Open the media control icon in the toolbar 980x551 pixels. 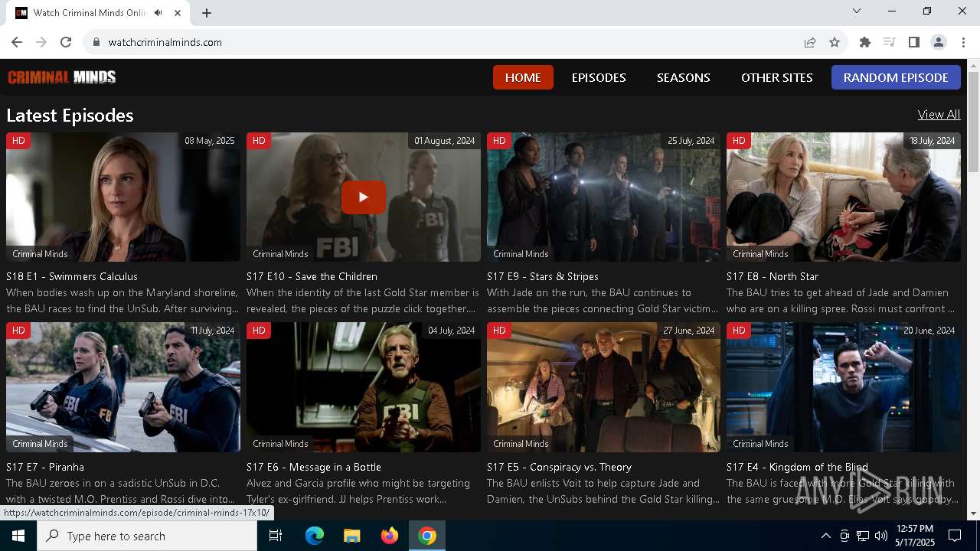[890, 42]
